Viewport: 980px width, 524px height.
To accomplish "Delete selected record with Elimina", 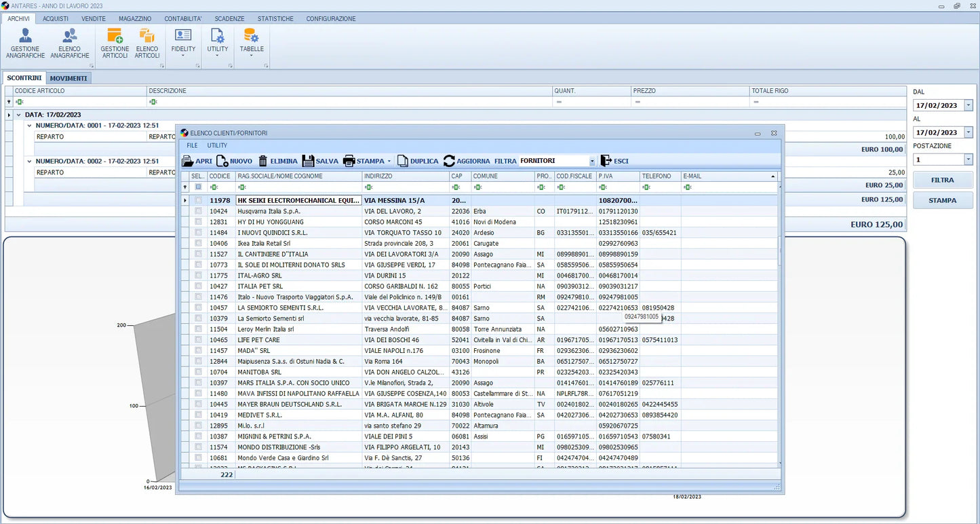I will (x=277, y=161).
